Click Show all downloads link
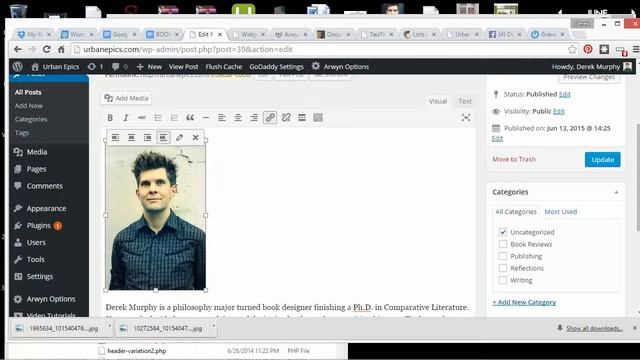 point(594,328)
